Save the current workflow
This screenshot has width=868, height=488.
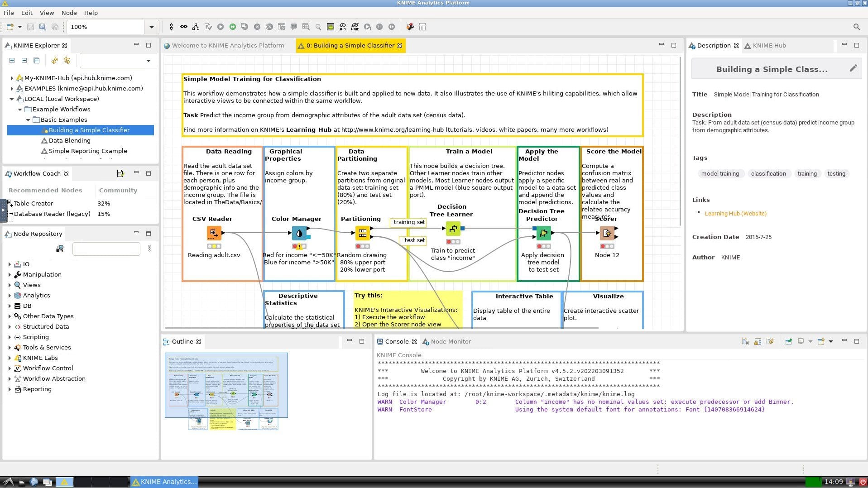(30, 27)
